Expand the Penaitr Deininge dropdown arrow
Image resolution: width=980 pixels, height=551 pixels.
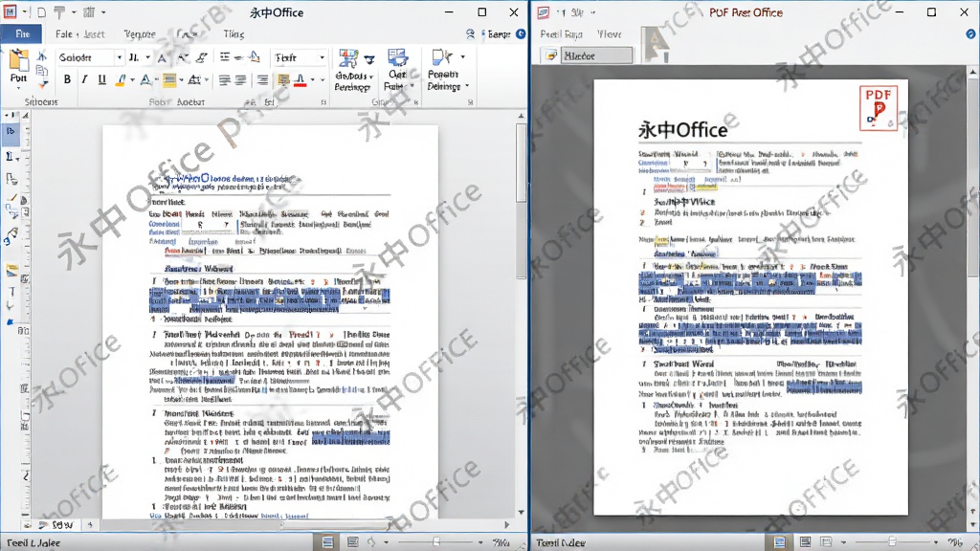[x=467, y=86]
